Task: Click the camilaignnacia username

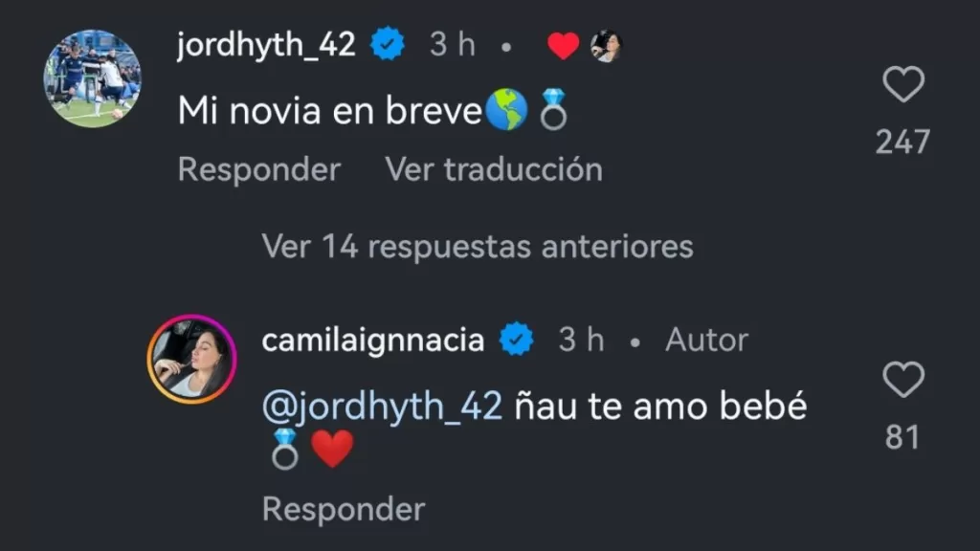Action: (372, 340)
